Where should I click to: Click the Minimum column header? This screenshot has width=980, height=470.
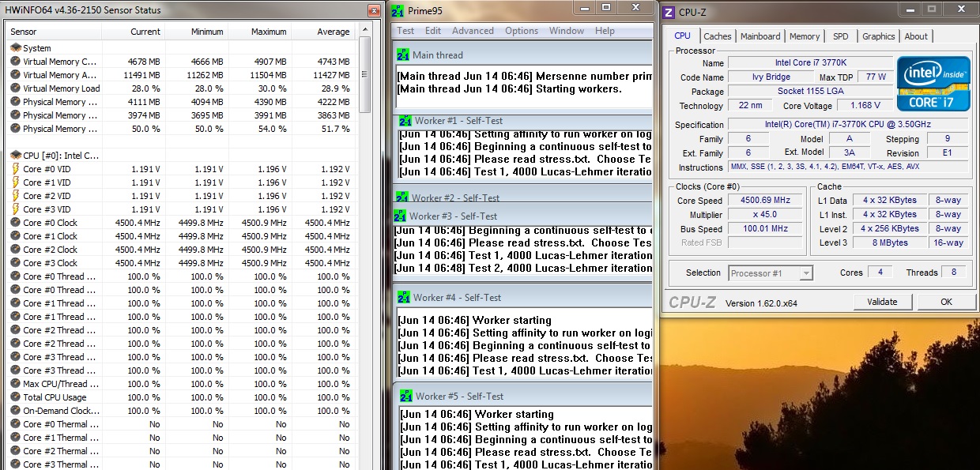tap(197, 32)
